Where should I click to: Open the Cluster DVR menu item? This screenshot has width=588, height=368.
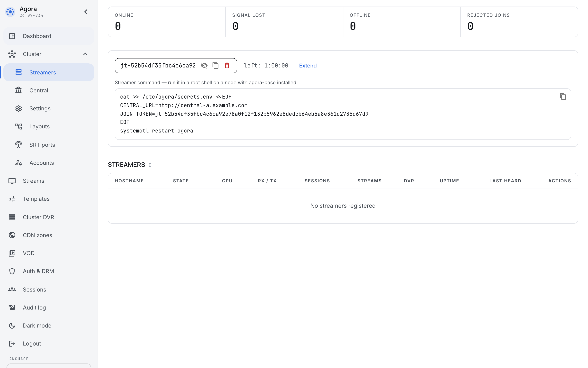click(49, 217)
